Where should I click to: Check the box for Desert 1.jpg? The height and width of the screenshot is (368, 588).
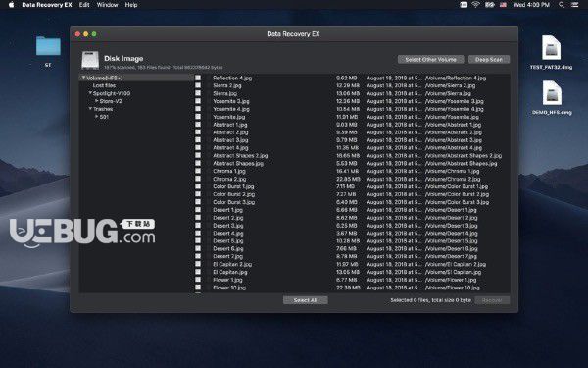(198, 210)
